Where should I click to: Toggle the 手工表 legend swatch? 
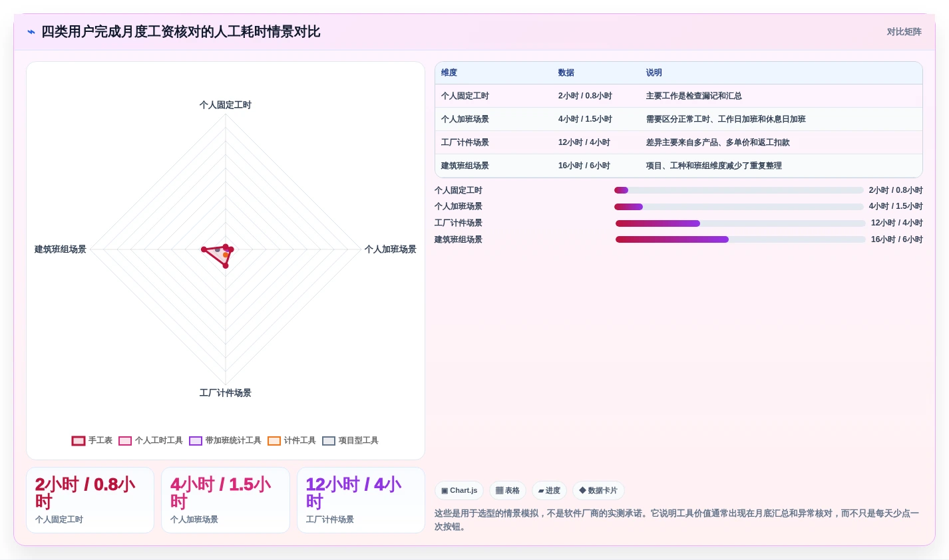(x=79, y=441)
